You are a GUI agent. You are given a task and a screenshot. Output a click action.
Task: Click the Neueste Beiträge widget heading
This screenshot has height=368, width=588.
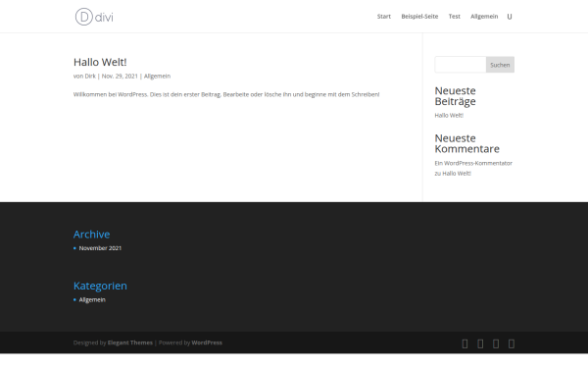pos(456,96)
